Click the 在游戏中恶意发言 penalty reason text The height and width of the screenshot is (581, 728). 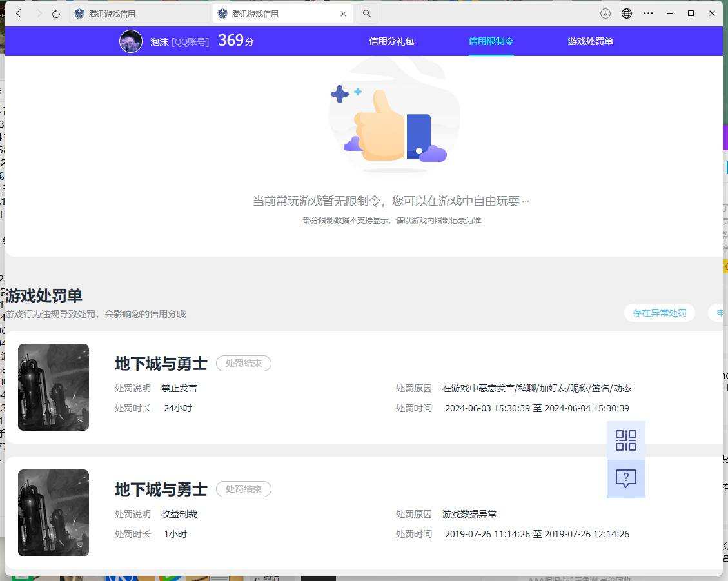point(536,388)
